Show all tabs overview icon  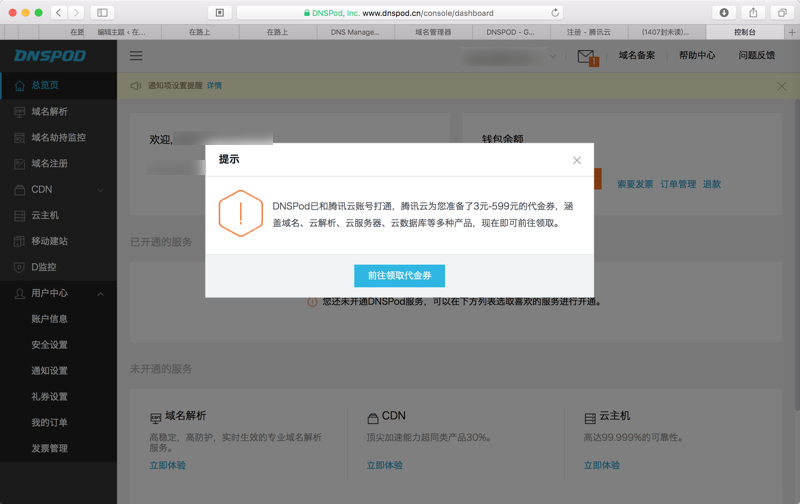tap(782, 13)
